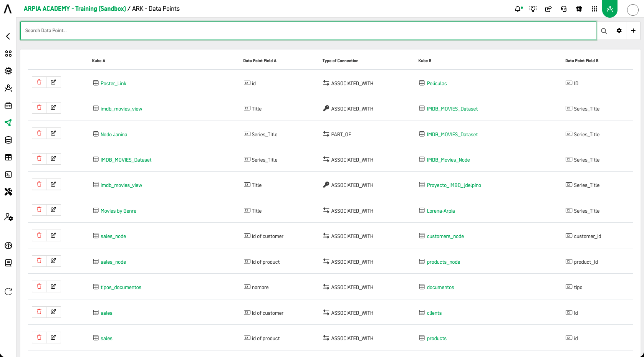Click the refresh icon in sidebar
Image resolution: width=644 pixels, height=357 pixels.
point(8,291)
